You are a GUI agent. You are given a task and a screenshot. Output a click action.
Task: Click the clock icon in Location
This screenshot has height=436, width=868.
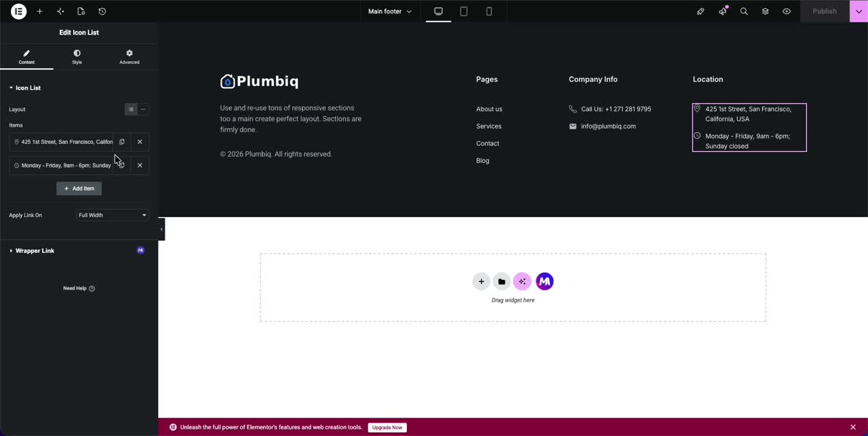(x=696, y=136)
